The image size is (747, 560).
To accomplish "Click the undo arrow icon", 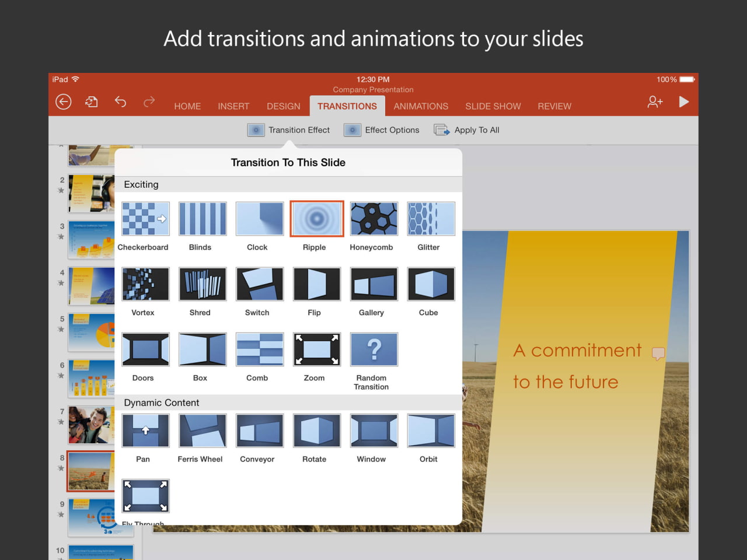I will (120, 102).
